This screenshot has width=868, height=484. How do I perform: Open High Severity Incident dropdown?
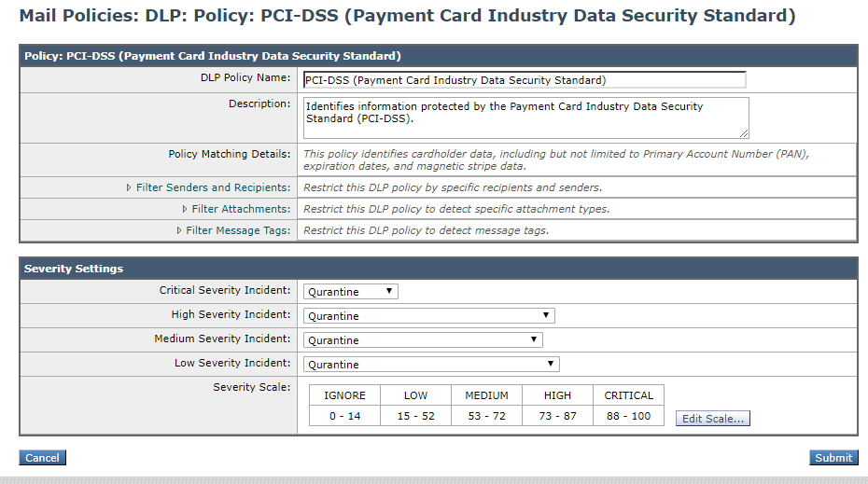[429, 316]
